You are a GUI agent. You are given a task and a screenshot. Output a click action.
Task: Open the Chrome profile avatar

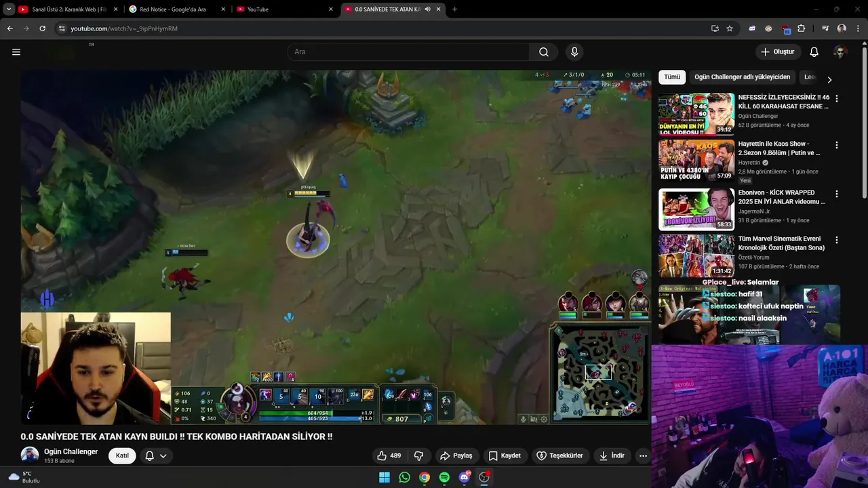(x=842, y=28)
